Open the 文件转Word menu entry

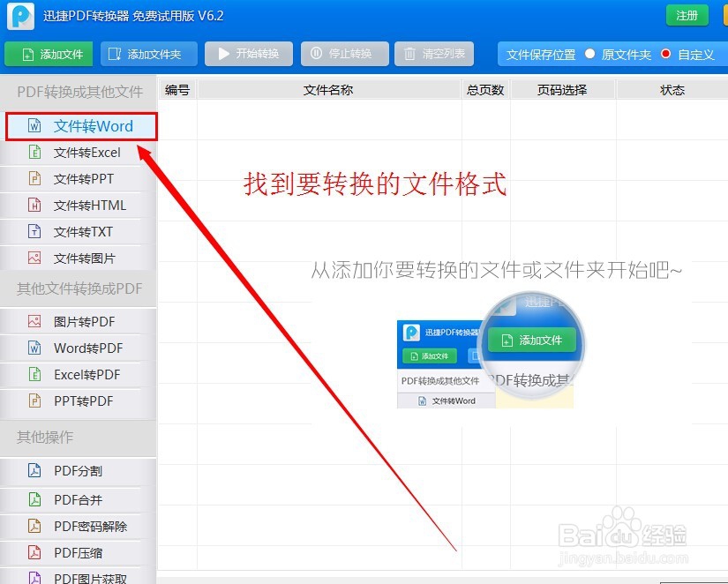[x=81, y=126]
